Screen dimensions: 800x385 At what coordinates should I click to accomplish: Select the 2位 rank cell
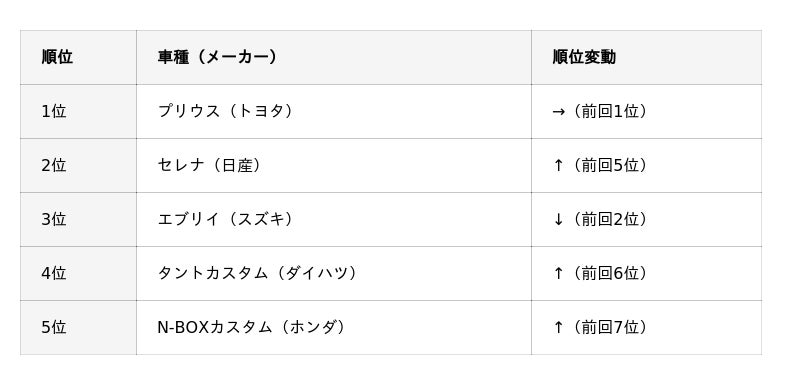[78, 165]
